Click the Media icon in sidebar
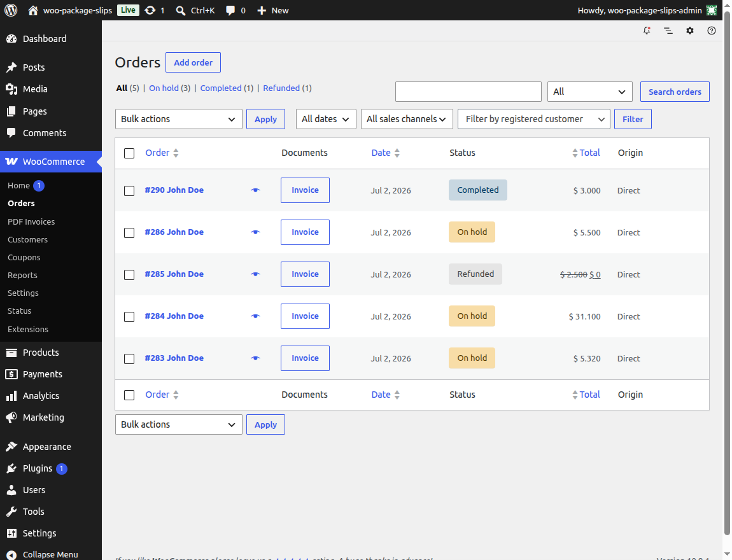 pyautogui.click(x=11, y=89)
